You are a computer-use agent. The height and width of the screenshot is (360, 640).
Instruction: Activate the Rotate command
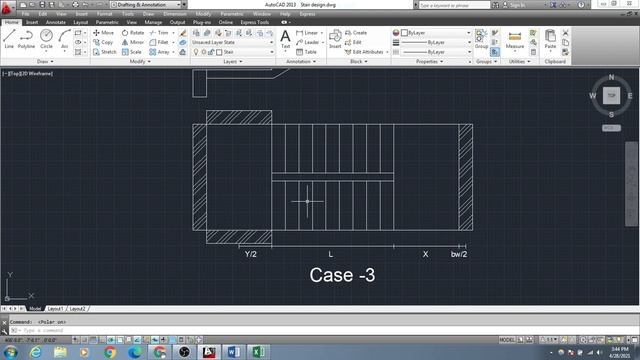[x=133, y=33]
